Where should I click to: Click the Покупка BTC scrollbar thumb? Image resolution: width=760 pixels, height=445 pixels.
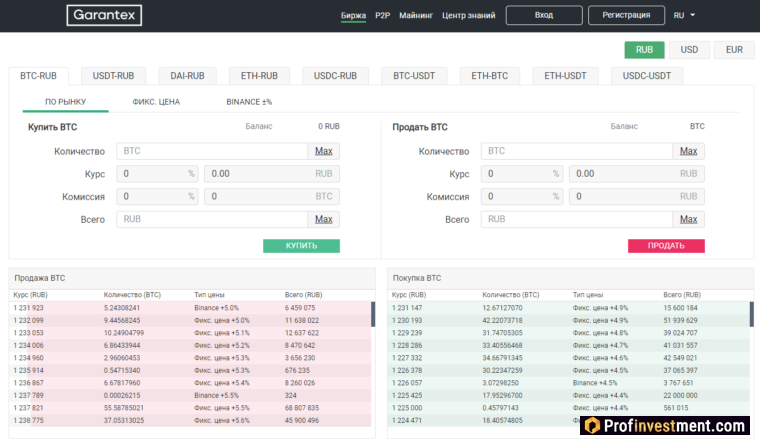[x=752, y=314]
